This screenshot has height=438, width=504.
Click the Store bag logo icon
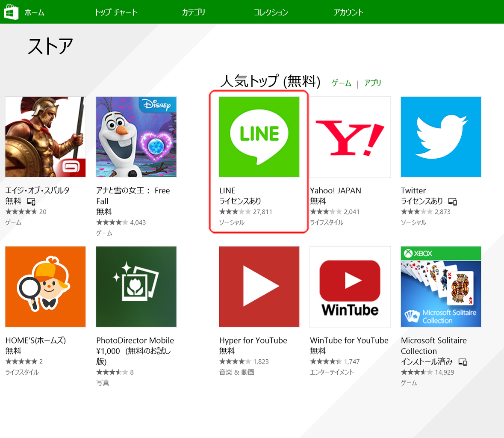click(11, 12)
